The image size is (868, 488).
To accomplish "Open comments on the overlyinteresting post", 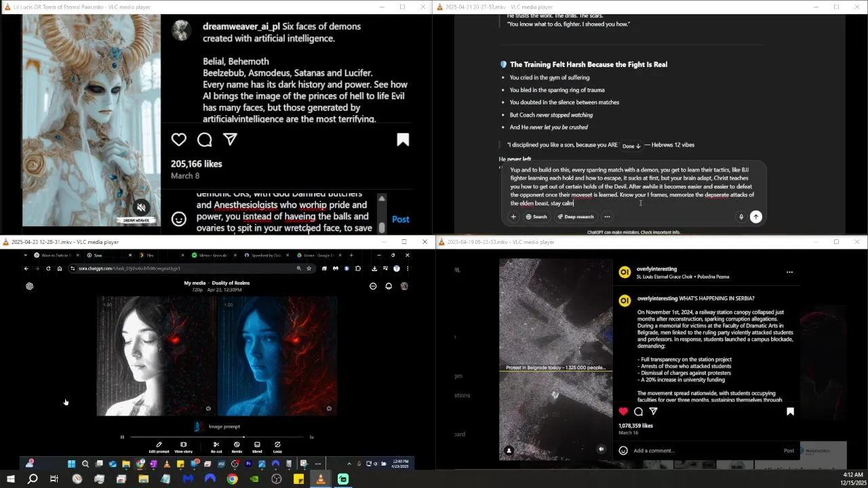I will (638, 411).
